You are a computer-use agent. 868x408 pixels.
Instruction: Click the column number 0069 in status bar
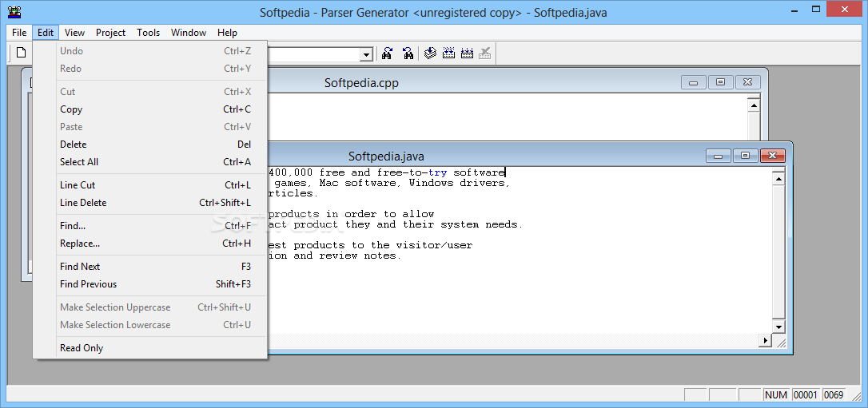point(834,394)
